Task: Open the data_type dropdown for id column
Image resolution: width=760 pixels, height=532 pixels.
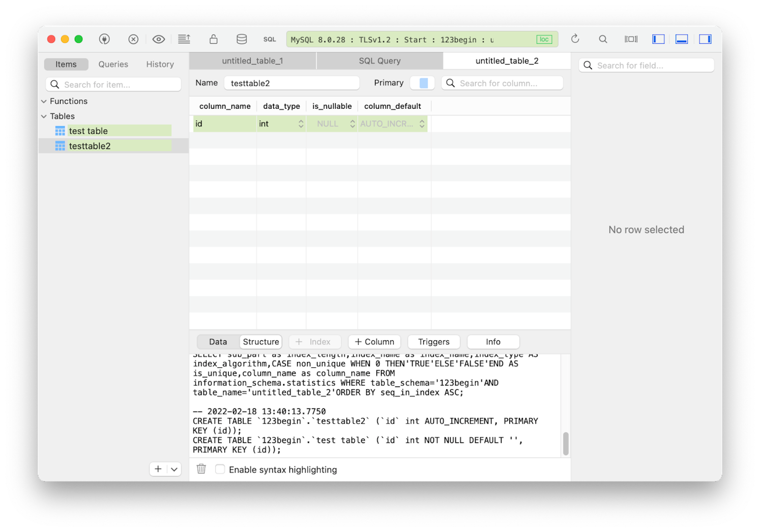Action: point(301,124)
